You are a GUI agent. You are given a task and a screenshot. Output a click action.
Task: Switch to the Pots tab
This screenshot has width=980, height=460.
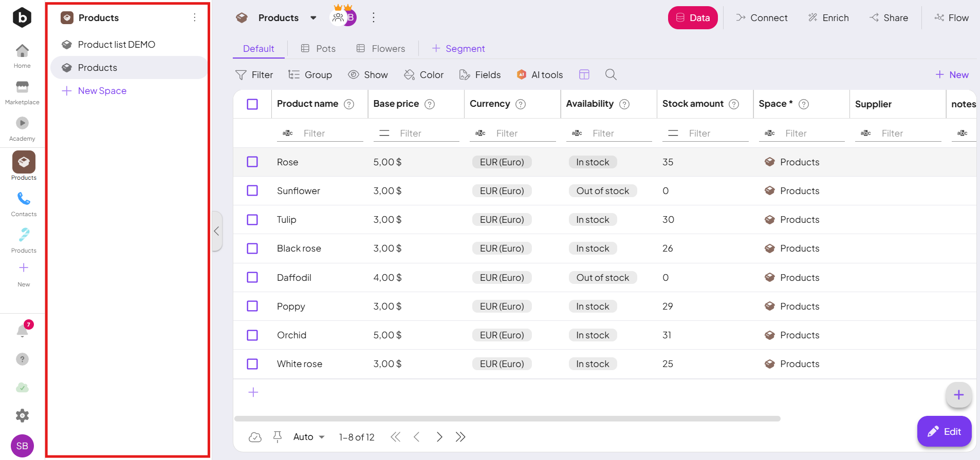pos(318,49)
